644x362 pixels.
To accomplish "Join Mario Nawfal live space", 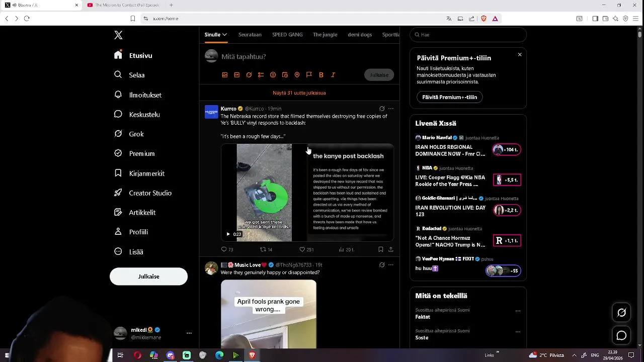I will (507, 150).
